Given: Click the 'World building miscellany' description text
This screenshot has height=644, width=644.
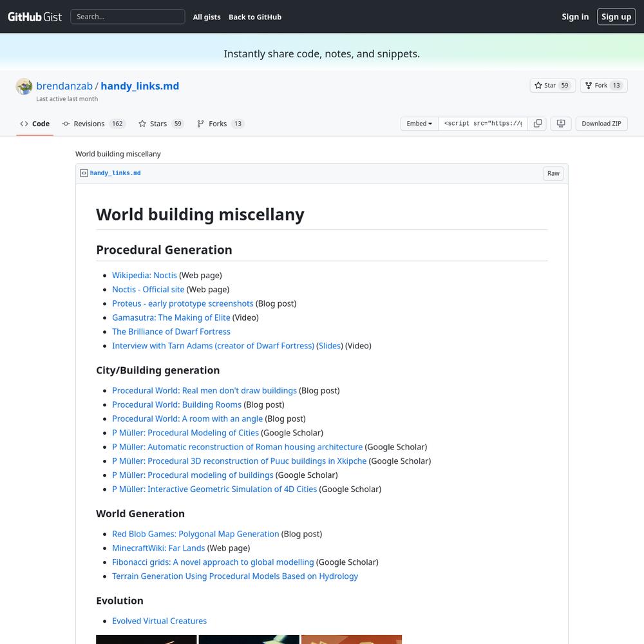Looking at the screenshot, I should tap(118, 154).
